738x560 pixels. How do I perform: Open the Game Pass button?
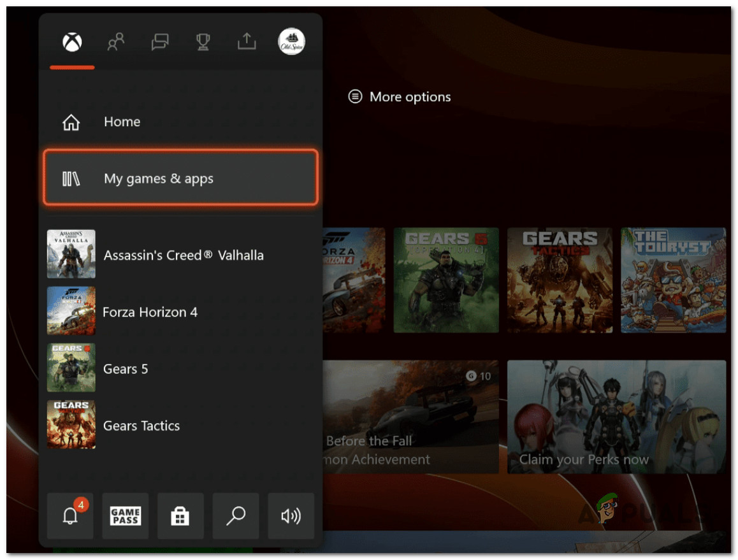click(125, 516)
